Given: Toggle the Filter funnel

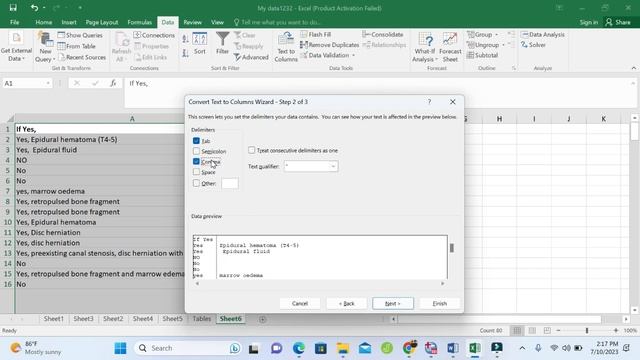Looking at the screenshot, I should tap(222, 43).
